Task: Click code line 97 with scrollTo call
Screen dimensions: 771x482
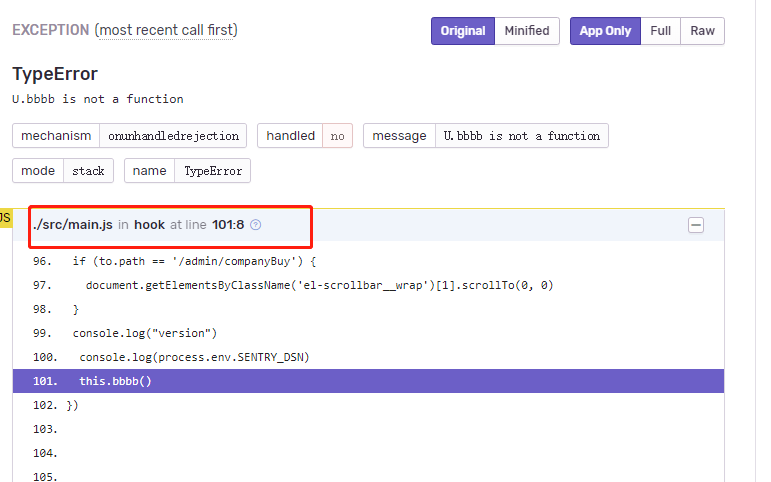Action: [368, 285]
